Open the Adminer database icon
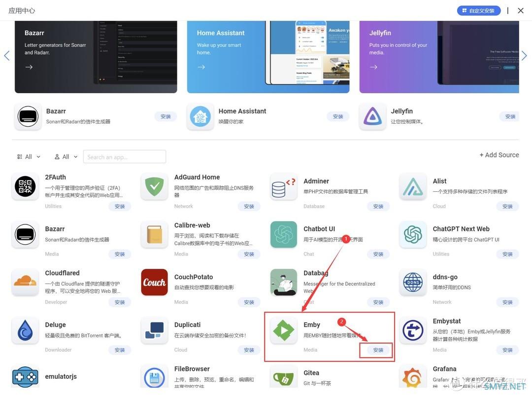Screen dimensions: 532x396 coord(284,186)
